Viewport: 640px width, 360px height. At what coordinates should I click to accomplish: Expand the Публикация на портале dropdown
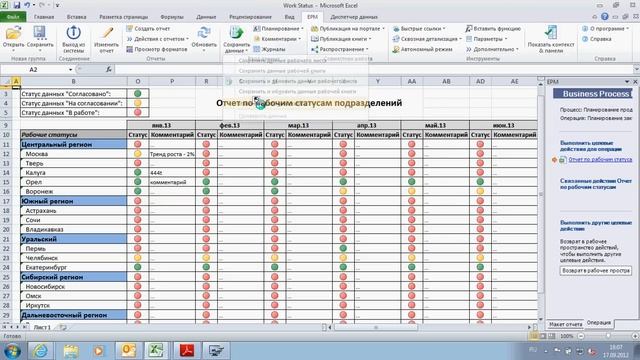383,29
